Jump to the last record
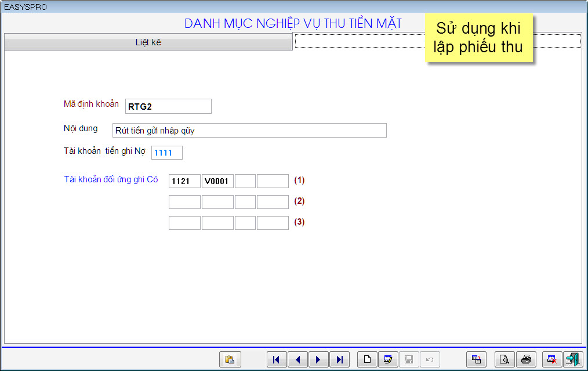Screen dimensions: 588x371 [339, 359]
